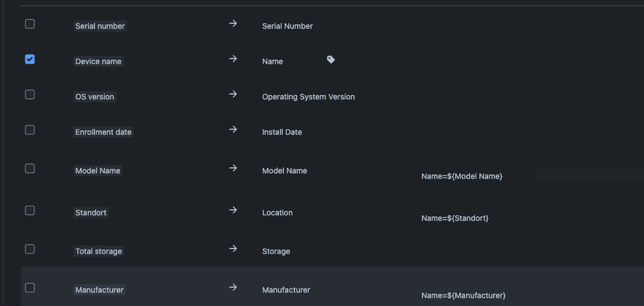The image size is (644, 306).
Task: Click the Manufacturer row arrow icon
Action: click(233, 287)
